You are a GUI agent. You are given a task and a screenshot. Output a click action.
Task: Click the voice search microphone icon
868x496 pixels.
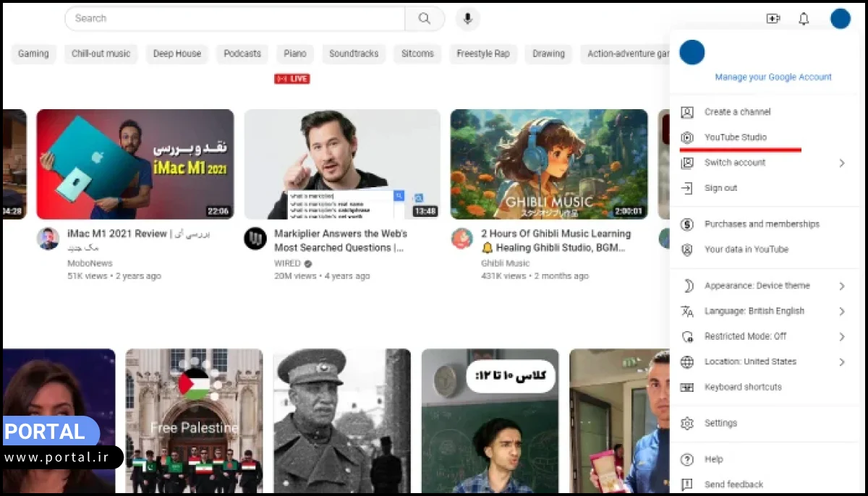[x=467, y=18]
